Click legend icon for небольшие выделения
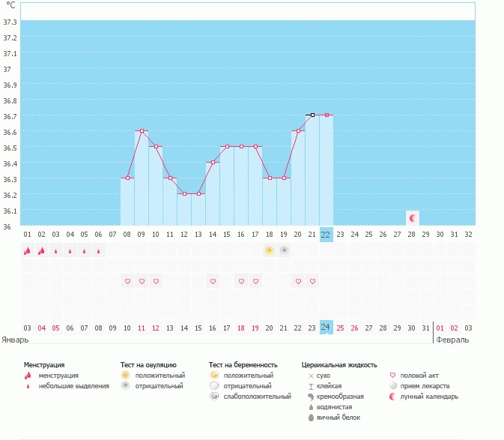 click(28, 386)
